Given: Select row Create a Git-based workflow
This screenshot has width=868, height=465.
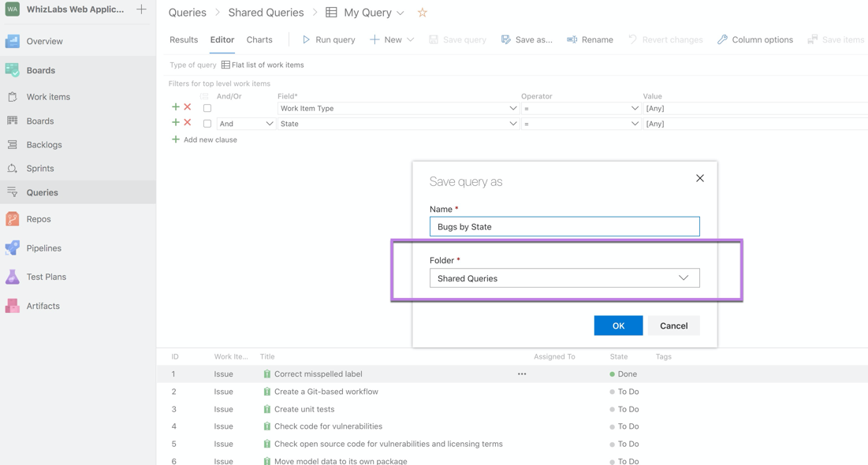Looking at the screenshot, I should coord(512,392).
